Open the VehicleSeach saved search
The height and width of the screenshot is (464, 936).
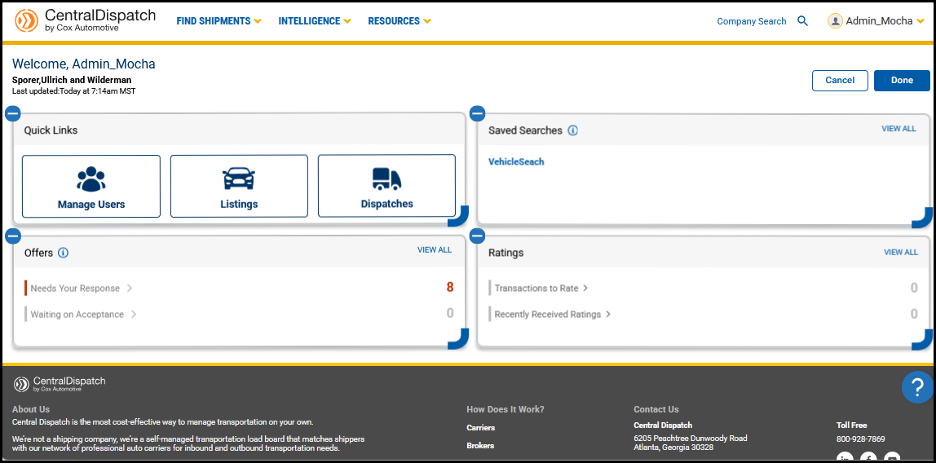[x=516, y=162]
